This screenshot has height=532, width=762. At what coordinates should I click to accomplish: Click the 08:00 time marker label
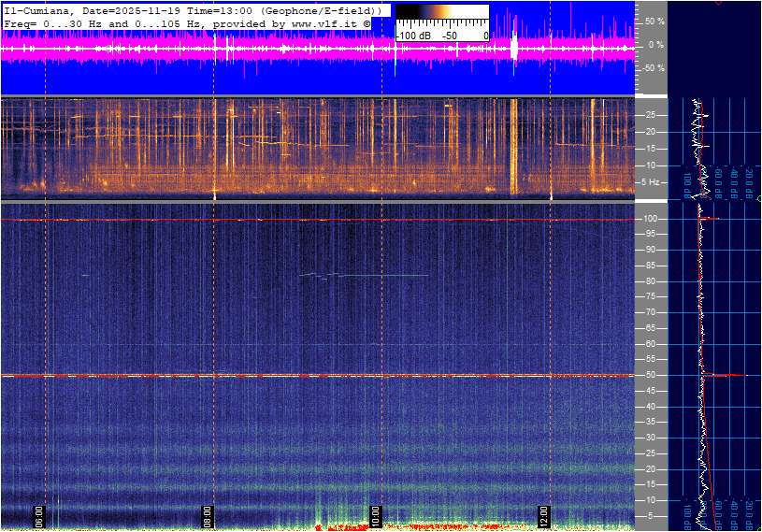tap(208, 516)
